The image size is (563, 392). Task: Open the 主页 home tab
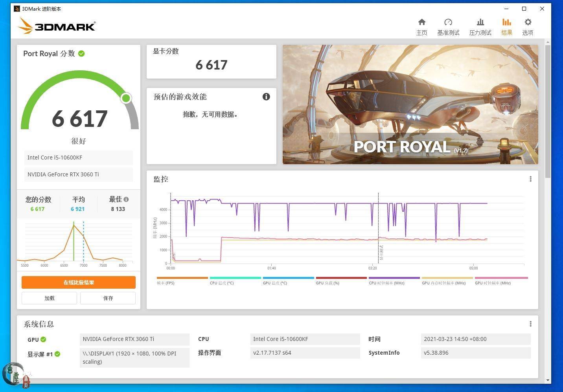421,27
